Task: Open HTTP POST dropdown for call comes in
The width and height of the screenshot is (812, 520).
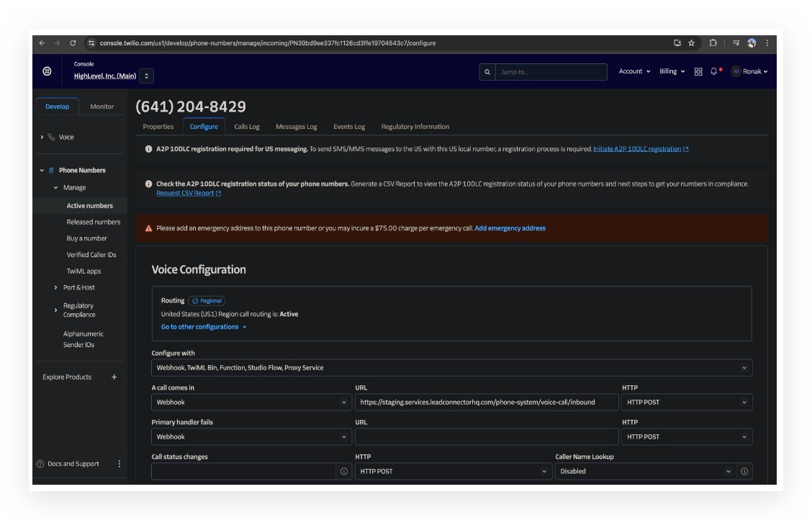Action: point(687,403)
